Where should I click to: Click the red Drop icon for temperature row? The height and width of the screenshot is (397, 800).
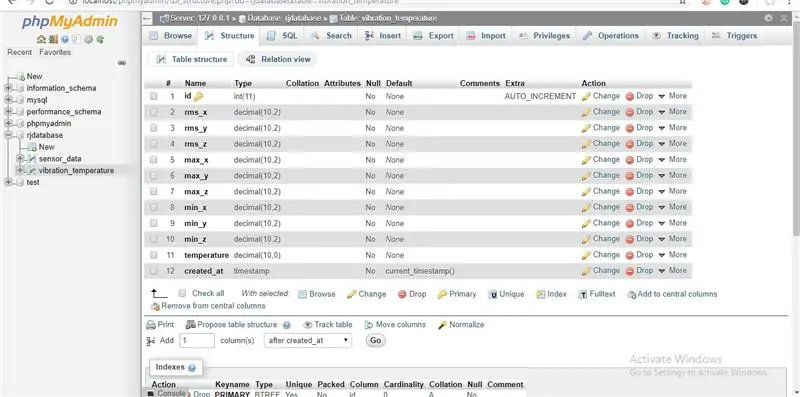630,255
